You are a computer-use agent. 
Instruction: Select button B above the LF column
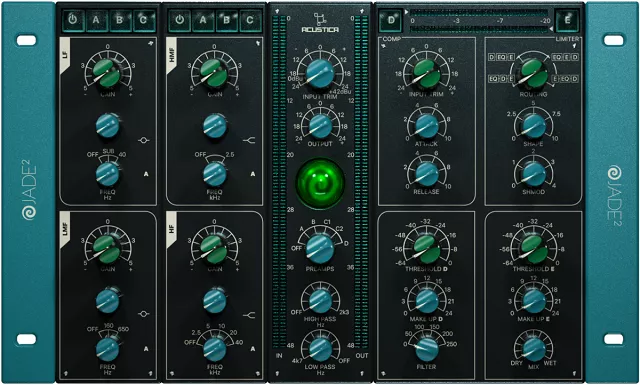[x=120, y=20]
